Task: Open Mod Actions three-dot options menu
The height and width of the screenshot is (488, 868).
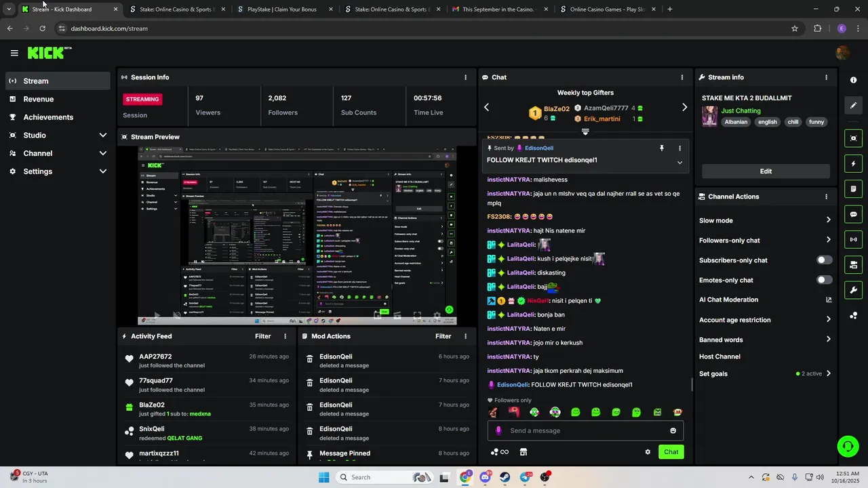Action: click(465, 336)
